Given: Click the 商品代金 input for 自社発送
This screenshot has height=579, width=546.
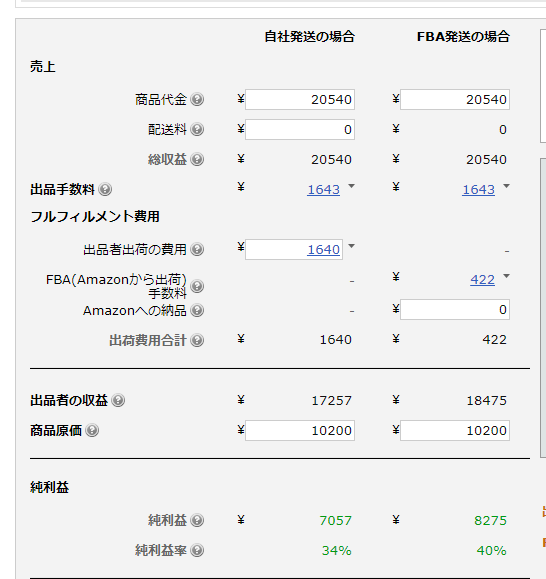Looking at the screenshot, I should point(300,99).
